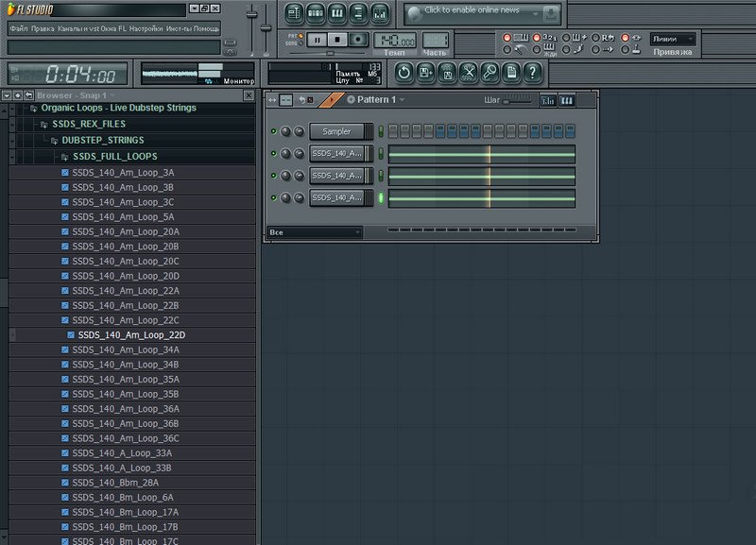
Task: Click the undo history circular arrow icon
Action: click(404, 72)
